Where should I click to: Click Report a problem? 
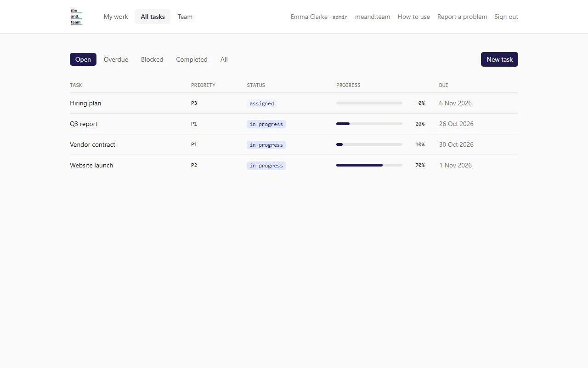coord(462,17)
